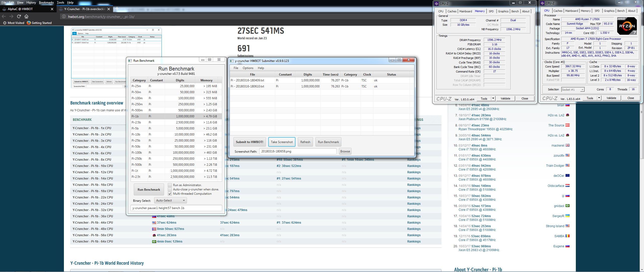Open the Socket #1 selection combo box
This screenshot has width=644, height=272.
tap(573, 90)
